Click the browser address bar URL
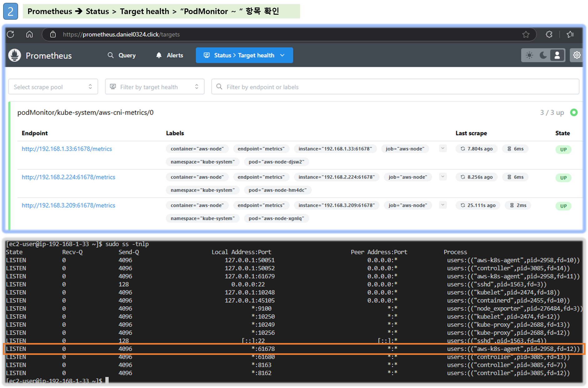The height and width of the screenshot is (388, 588). point(121,34)
